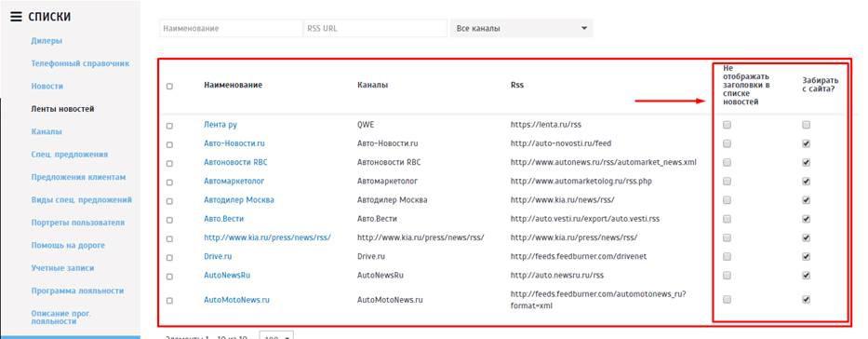The height and width of the screenshot is (339, 868).
Task: Open the Drive.ru feed link
Action: point(218,256)
